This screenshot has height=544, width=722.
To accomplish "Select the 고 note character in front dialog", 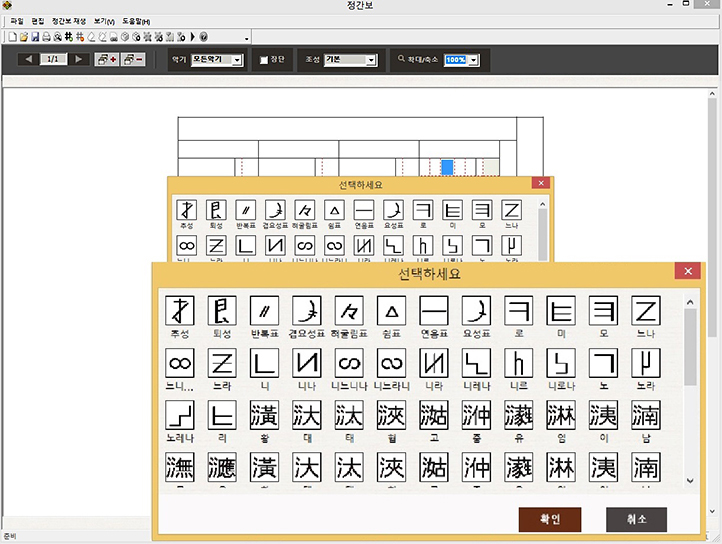I will [x=434, y=415].
